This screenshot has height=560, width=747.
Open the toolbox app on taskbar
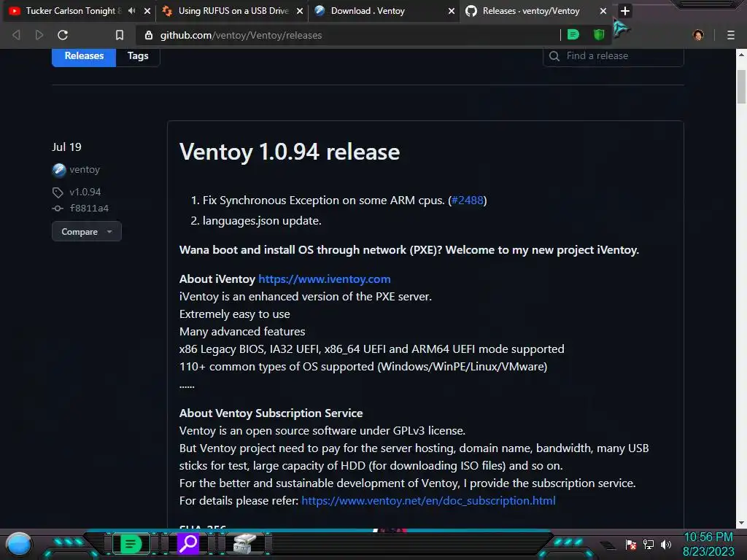[x=245, y=544]
